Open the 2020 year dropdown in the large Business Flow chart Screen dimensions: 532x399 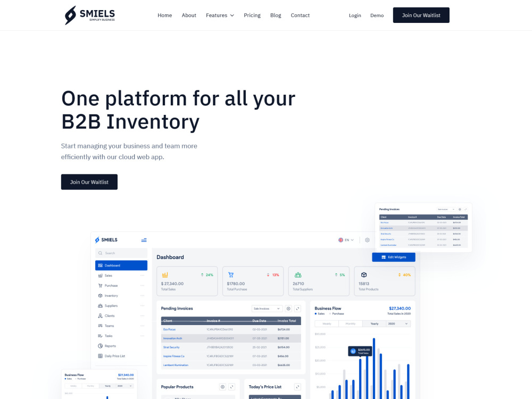click(x=398, y=323)
